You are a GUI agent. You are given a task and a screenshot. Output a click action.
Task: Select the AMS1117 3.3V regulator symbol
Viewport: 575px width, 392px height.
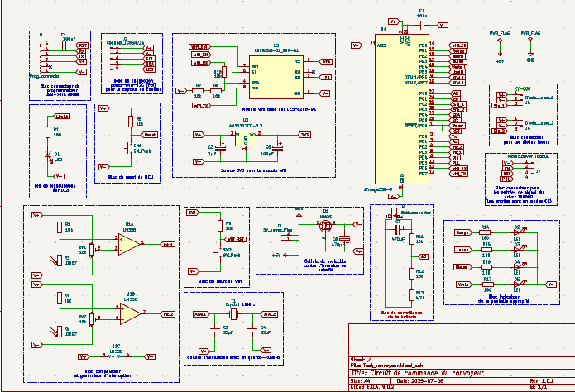click(x=245, y=136)
